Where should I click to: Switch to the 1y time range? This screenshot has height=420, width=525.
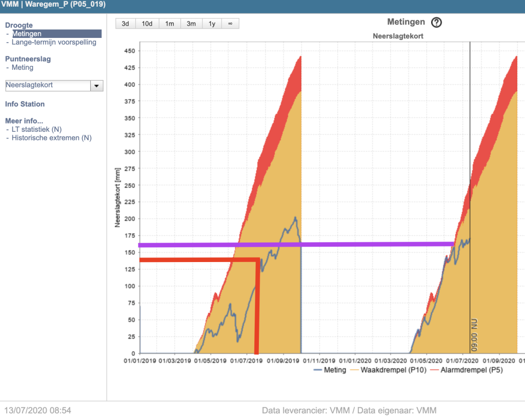pos(212,24)
